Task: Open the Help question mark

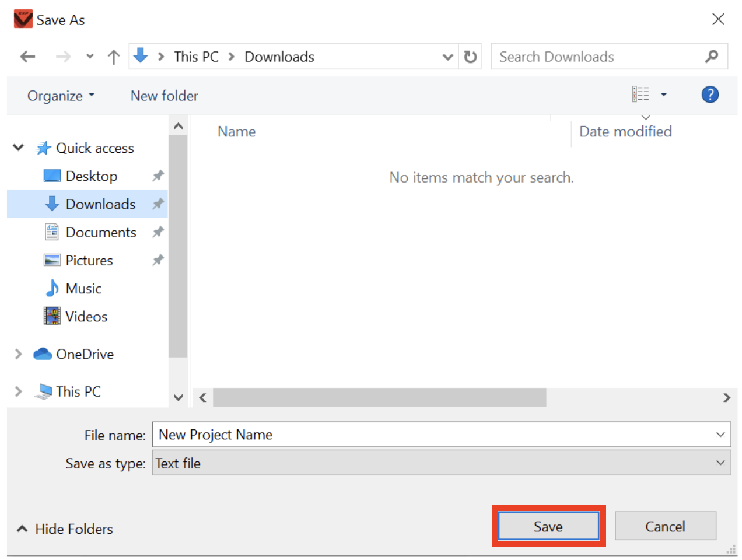Action: click(710, 94)
